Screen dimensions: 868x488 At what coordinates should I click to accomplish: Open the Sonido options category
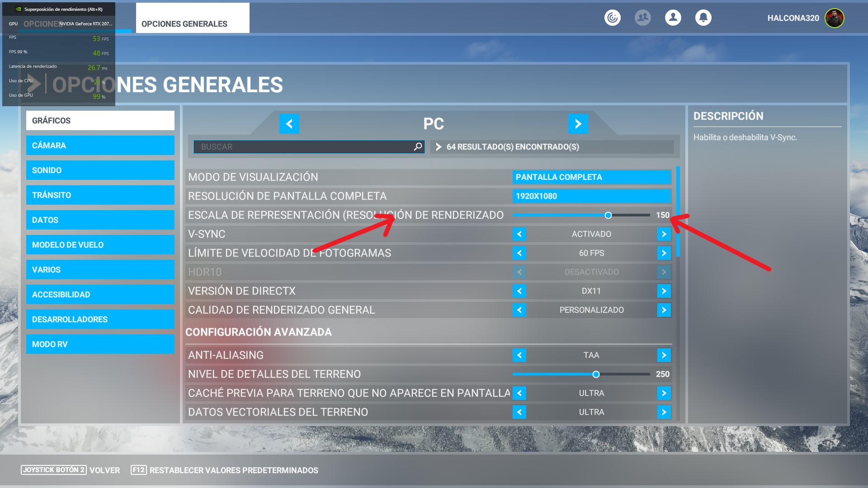click(x=100, y=170)
